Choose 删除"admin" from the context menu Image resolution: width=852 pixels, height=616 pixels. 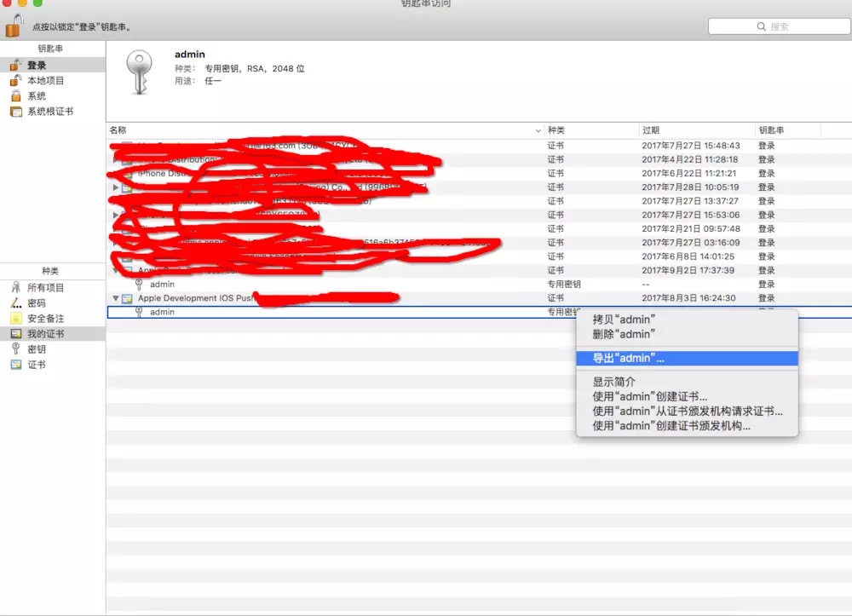[x=687, y=334]
